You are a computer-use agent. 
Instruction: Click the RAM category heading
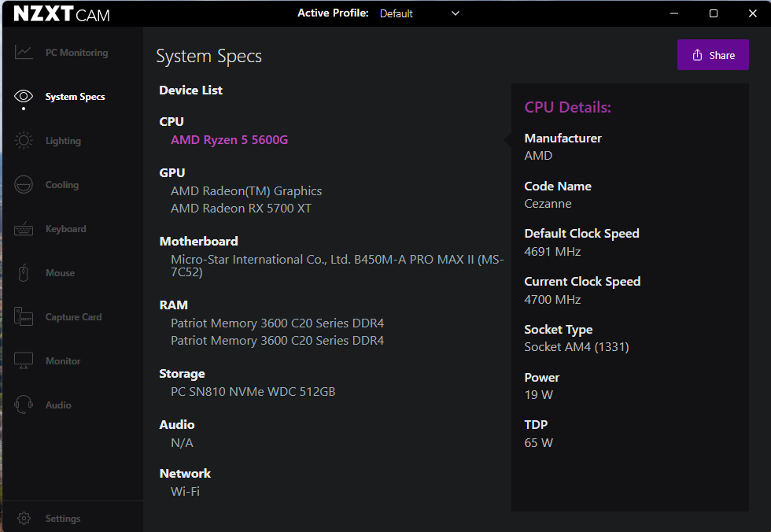click(174, 305)
